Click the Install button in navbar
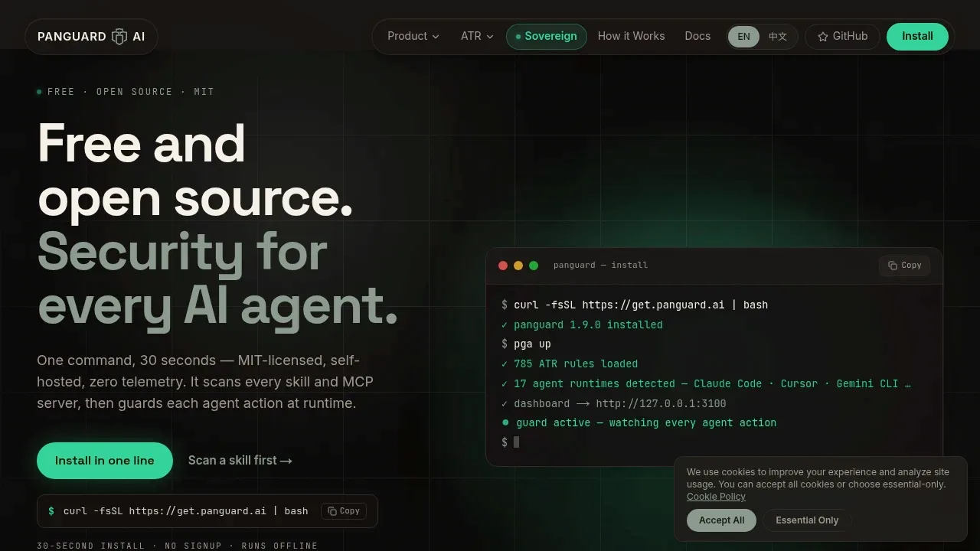 point(917,36)
